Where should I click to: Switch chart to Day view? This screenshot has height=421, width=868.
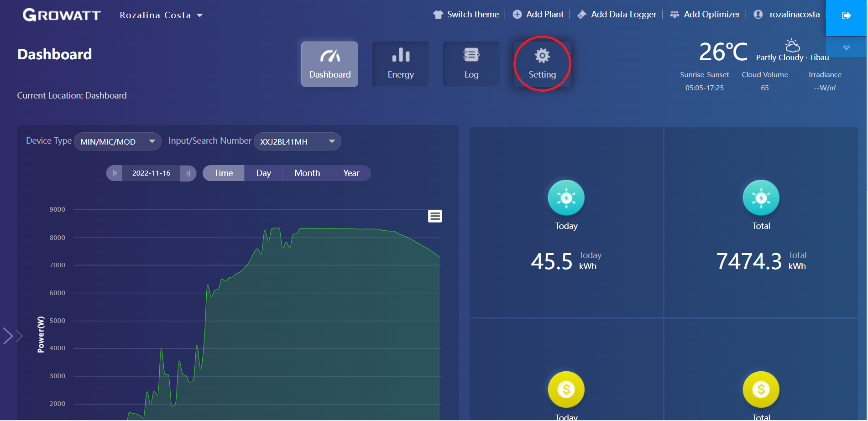pyautogui.click(x=263, y=173)
